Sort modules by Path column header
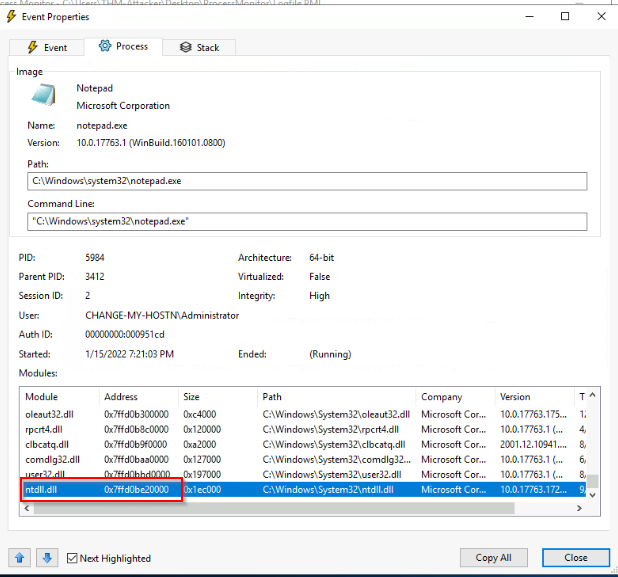Viewport: 618px width, 577px height. (x=337, y=397)
